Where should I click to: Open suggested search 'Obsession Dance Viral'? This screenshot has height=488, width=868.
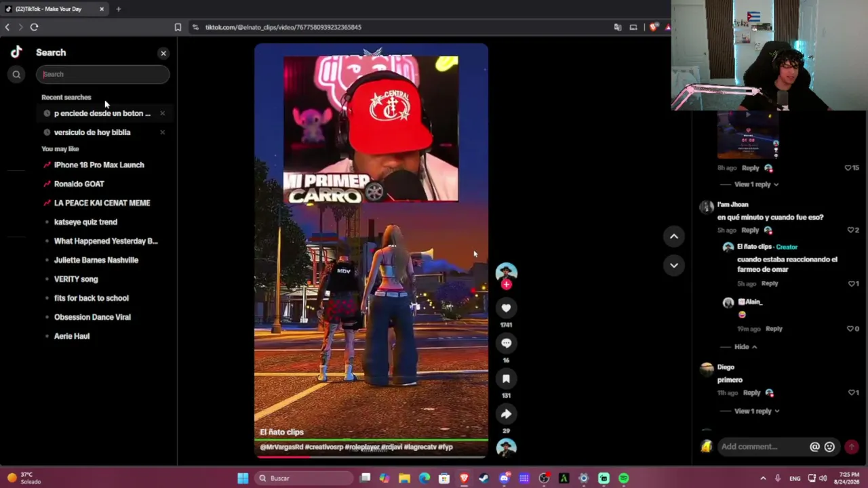[92, 317]
